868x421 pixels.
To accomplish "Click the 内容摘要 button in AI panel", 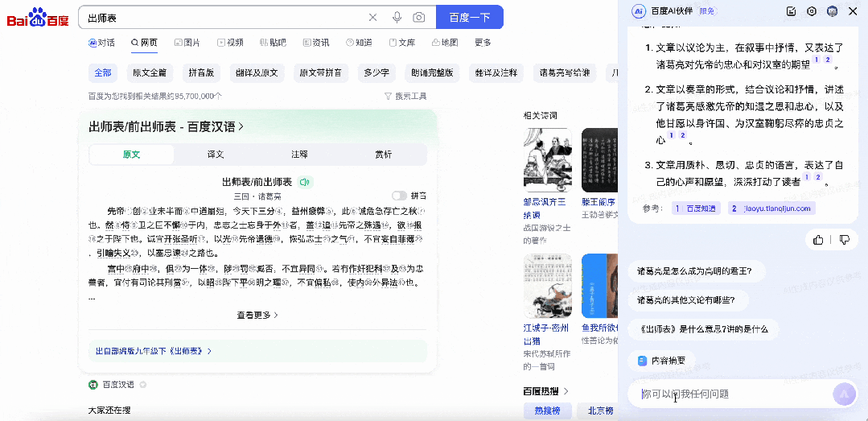I will (x=662, y=361).
